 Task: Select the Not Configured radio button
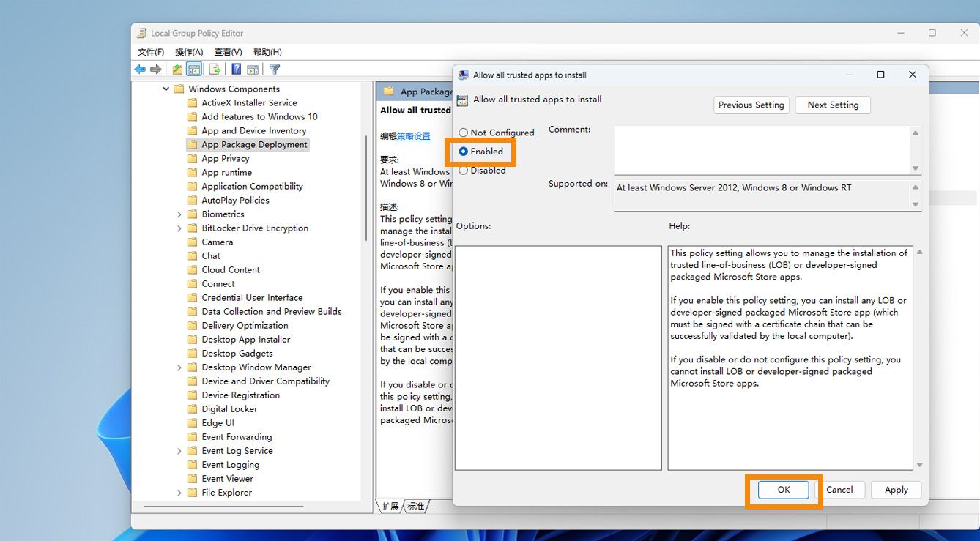tap(464, 133)
